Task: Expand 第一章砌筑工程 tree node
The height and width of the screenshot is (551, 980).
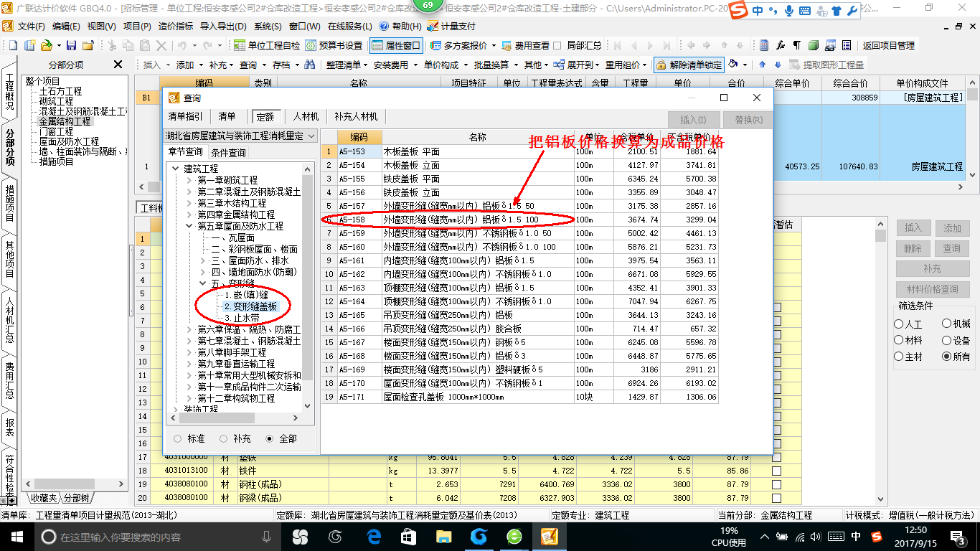Action: pos(189,180)
